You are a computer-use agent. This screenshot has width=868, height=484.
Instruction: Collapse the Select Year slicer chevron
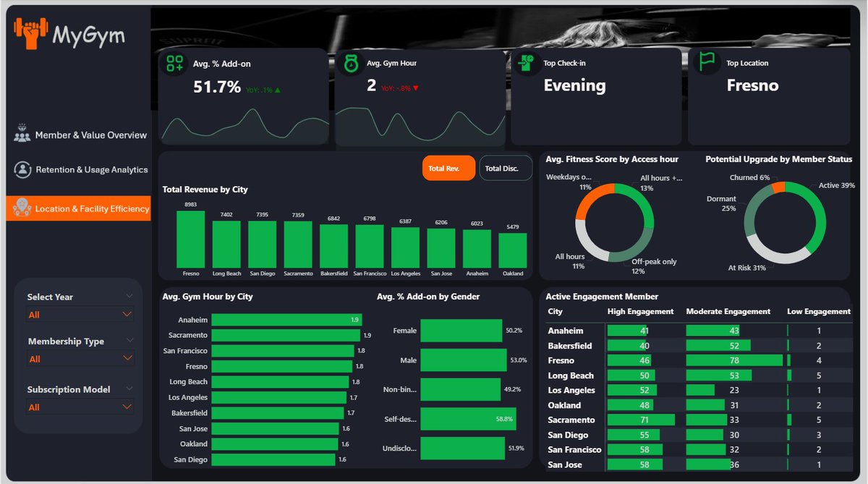click(129, 296)
